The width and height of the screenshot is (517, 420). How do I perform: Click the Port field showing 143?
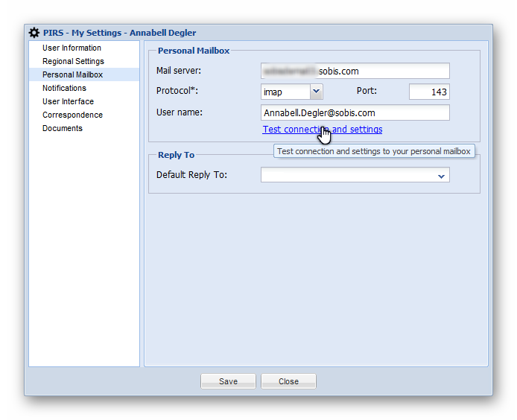click(x=429, y=92)
